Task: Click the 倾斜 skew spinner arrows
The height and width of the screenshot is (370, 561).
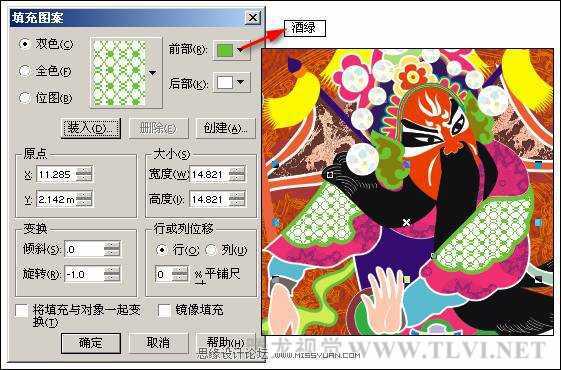Action: coord(112,249)
